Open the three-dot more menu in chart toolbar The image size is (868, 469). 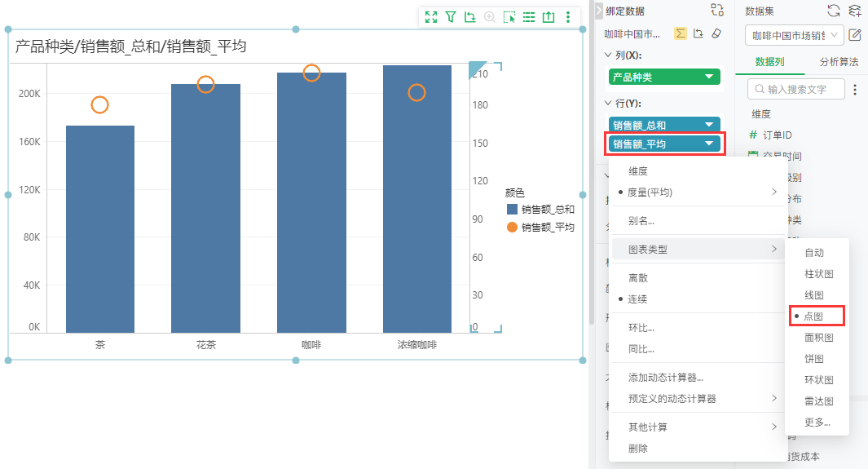coord(568,17)
